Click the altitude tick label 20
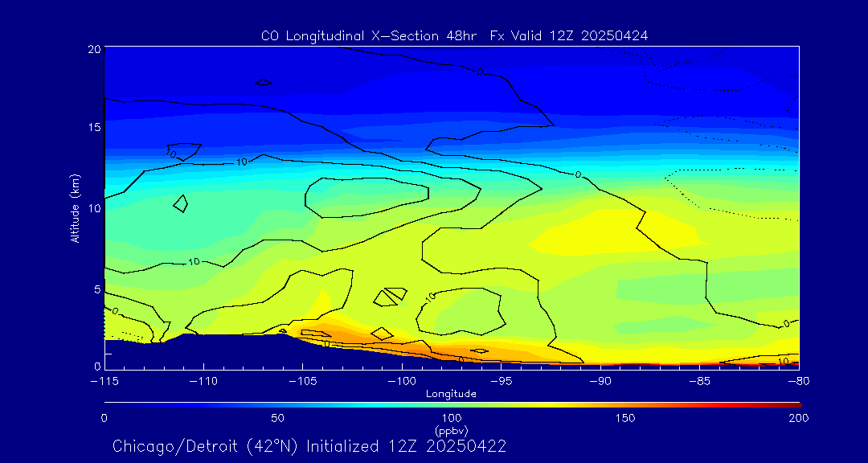868x463 pixels. (x=94, y=49)
